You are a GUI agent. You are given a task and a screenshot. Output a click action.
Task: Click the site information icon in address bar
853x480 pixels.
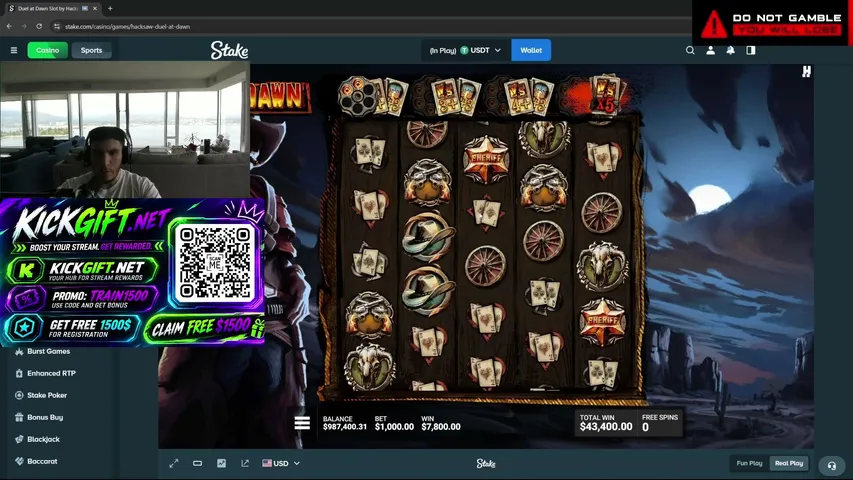57,26
